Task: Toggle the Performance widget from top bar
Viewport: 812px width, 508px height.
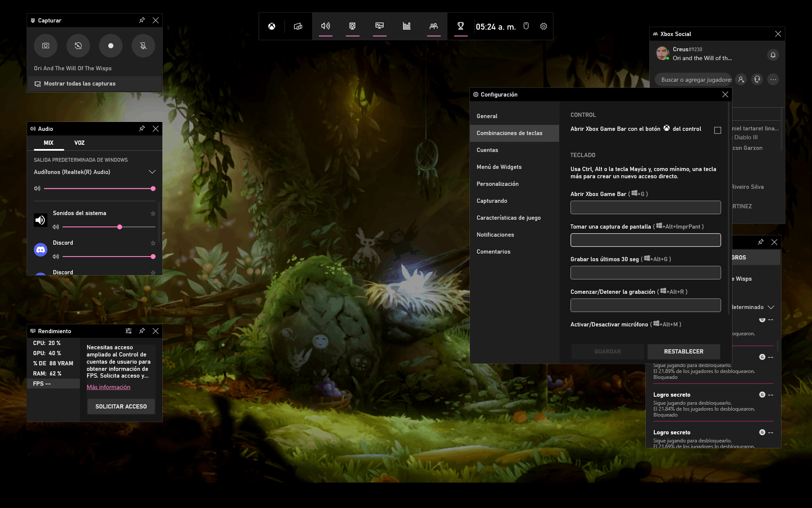Action: click(x=379, y=26)
